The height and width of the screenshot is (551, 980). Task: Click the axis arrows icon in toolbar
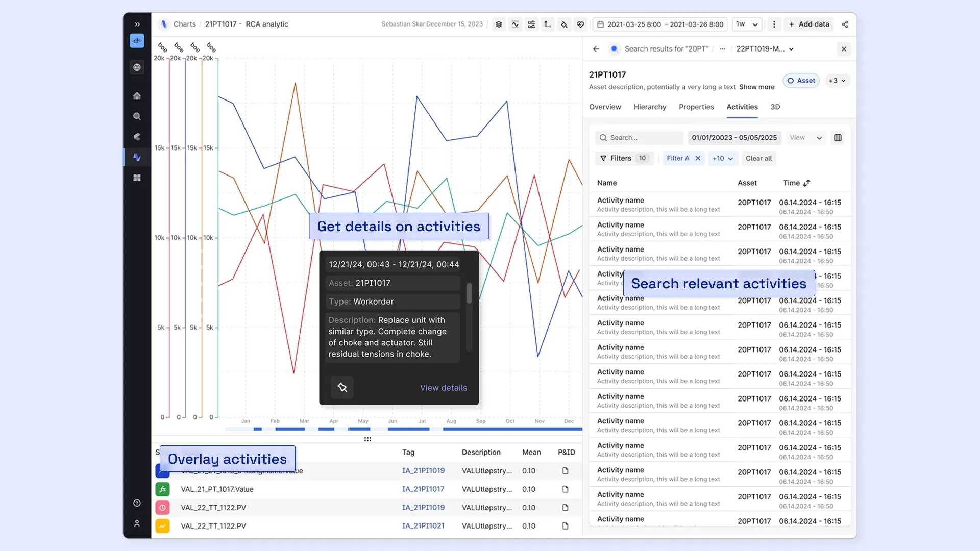[548, 24]
